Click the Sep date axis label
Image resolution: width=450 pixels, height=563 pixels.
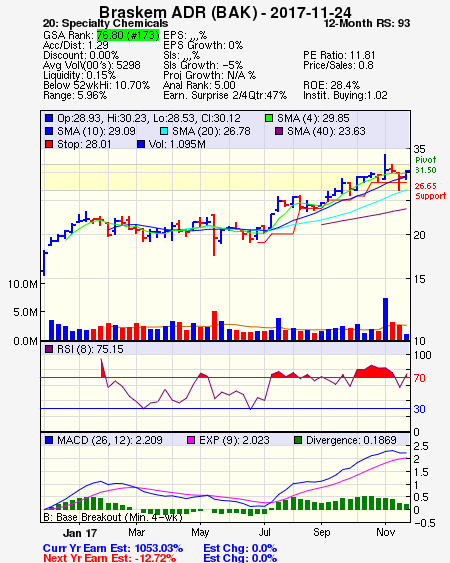coord(321,532)
